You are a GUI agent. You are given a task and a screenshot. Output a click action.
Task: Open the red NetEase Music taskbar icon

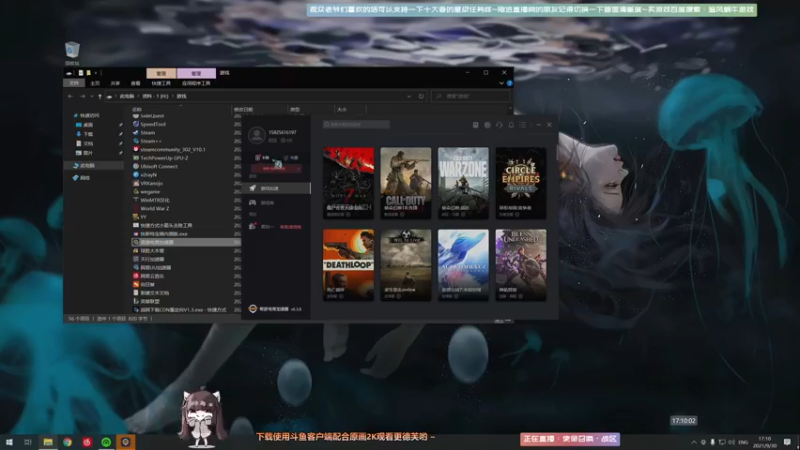pos(87,442)
